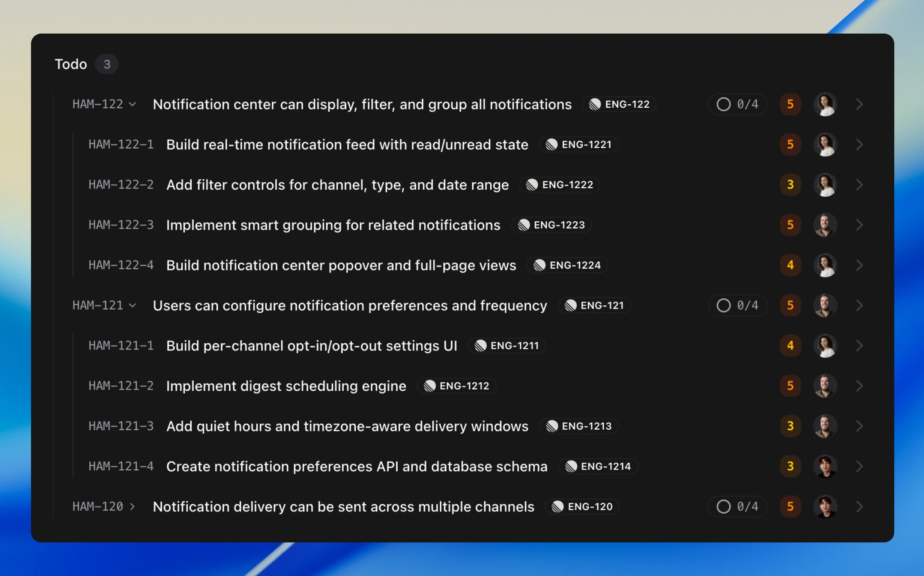Click assignee avatar on HAM-120 row
The image size is (924, 576).
pos(825,507)
